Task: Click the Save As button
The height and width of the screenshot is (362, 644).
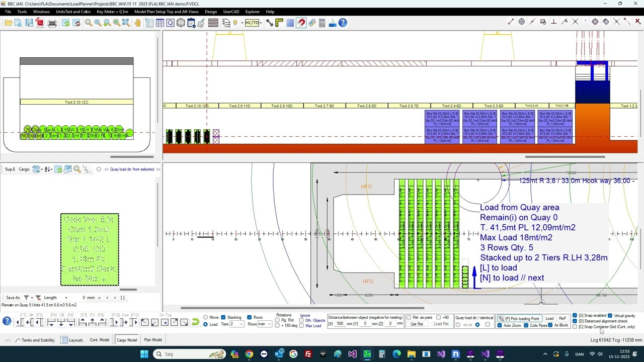Action: tap(13, 298)
